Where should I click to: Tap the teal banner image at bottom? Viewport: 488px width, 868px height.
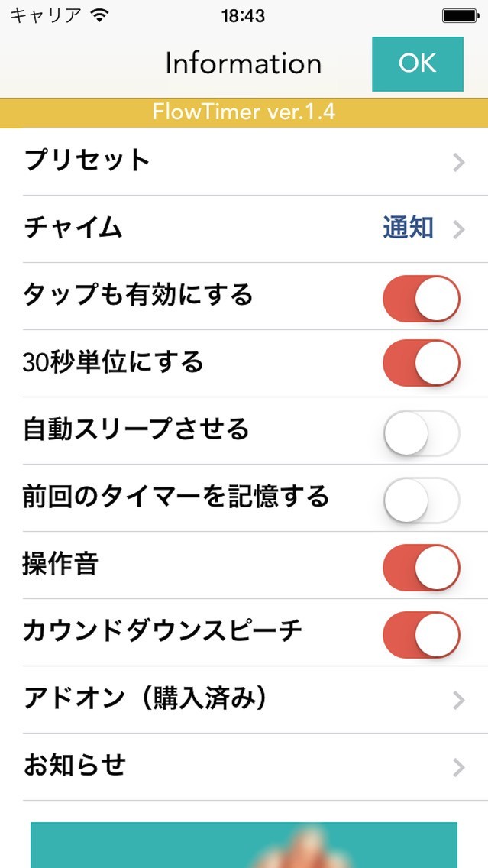pos(244,845)
